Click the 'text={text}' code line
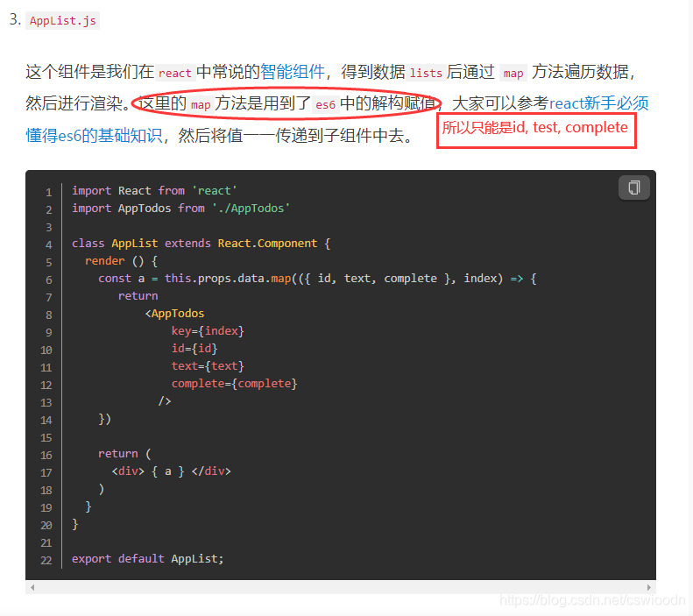 (x=208, y=366)
